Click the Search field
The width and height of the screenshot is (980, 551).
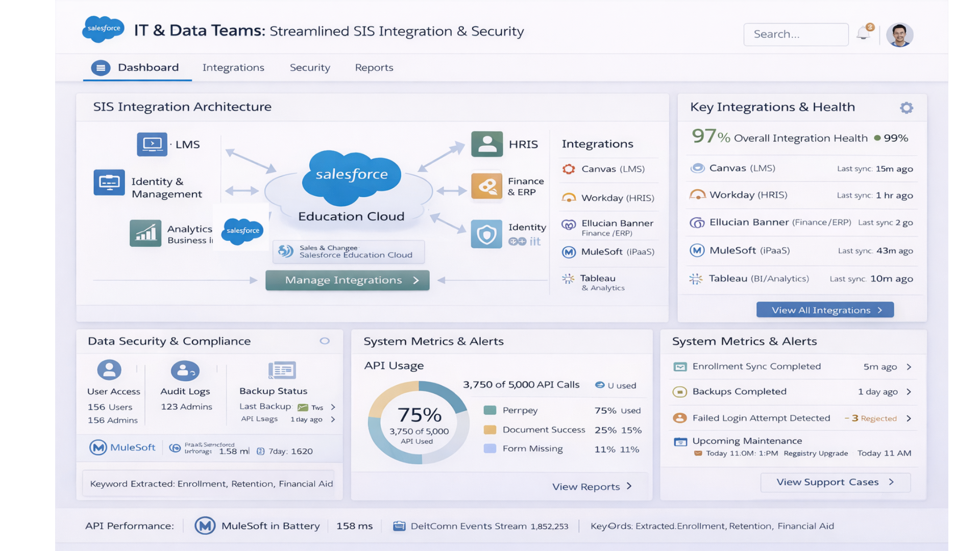coord(796,34)
